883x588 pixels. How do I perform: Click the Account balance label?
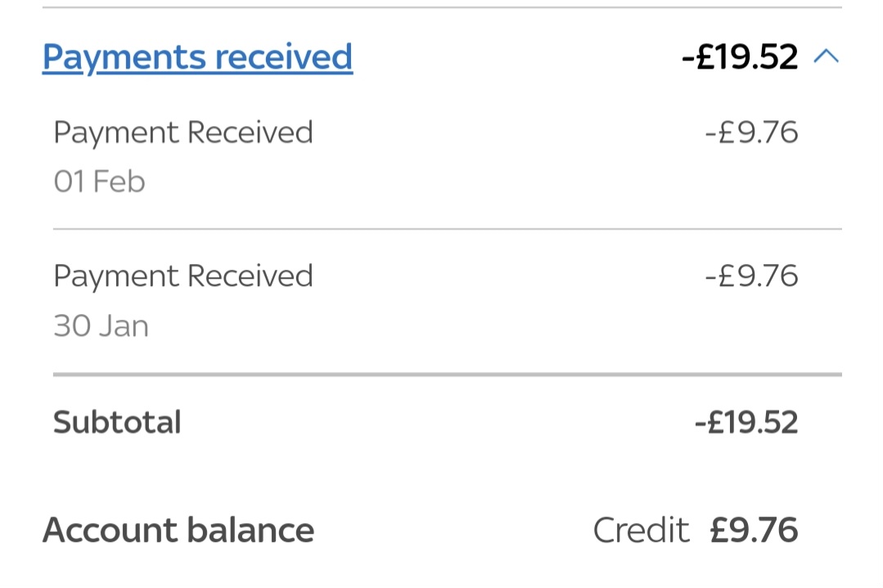[178, 530]
